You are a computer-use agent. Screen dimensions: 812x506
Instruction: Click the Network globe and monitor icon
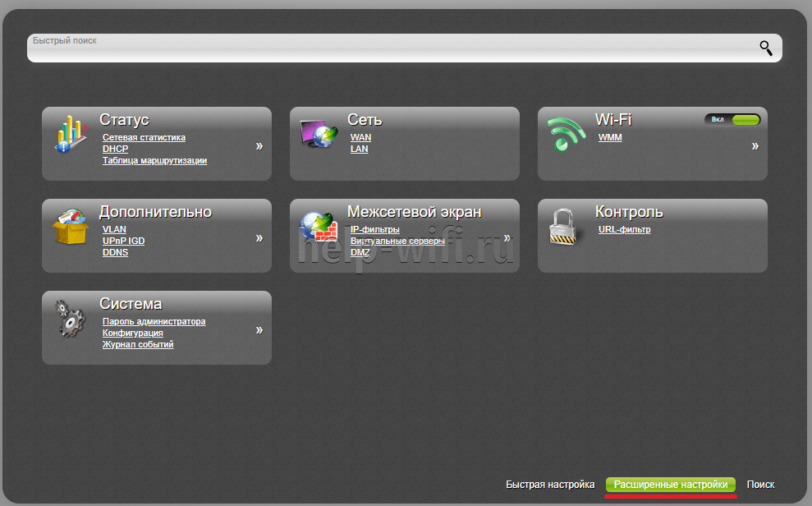pos(318,134)
